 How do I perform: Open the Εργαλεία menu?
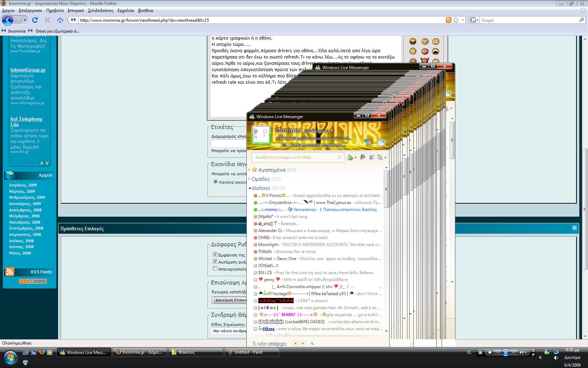click(x=126, y=11)
